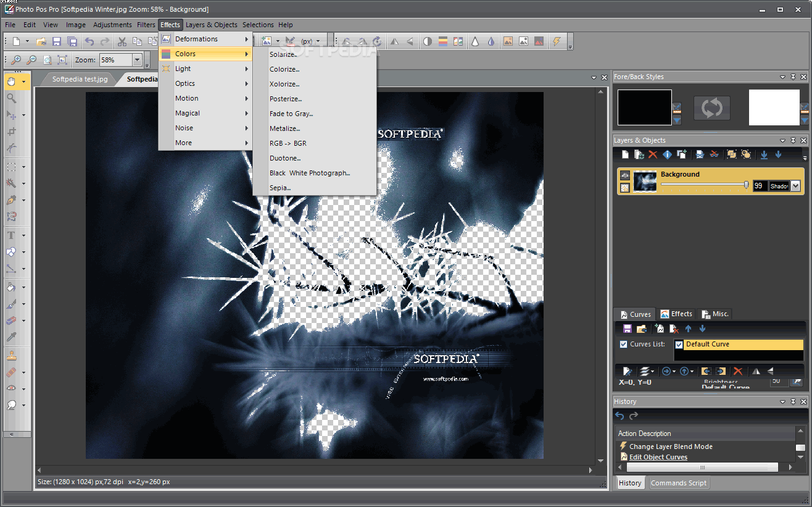Image resolution: width=812 pixels, height=507 pixels.
Task: Choose Solarize from Colors submenu
Action: tap(315, 54)
